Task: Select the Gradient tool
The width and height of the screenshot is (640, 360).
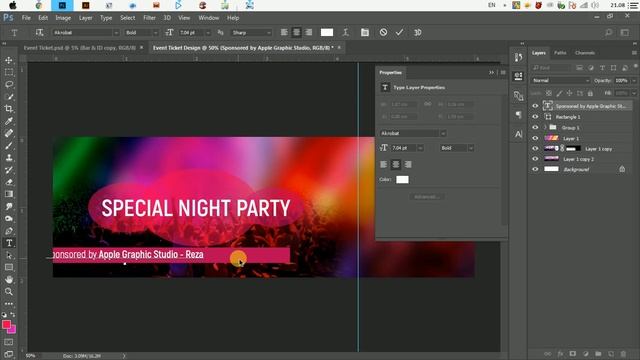Action: [x=9, y=194]
